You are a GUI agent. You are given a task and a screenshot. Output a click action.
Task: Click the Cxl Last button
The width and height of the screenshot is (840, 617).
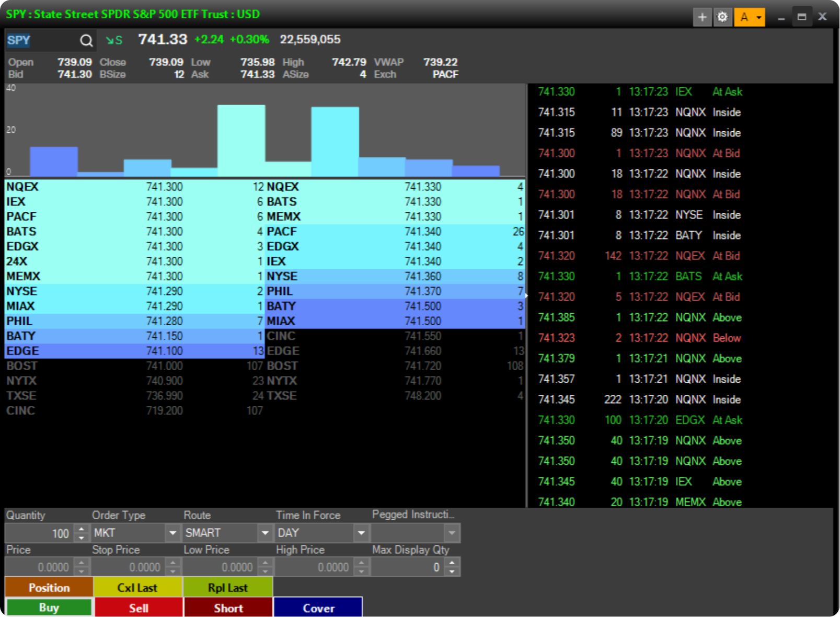(x=138, y=587)
